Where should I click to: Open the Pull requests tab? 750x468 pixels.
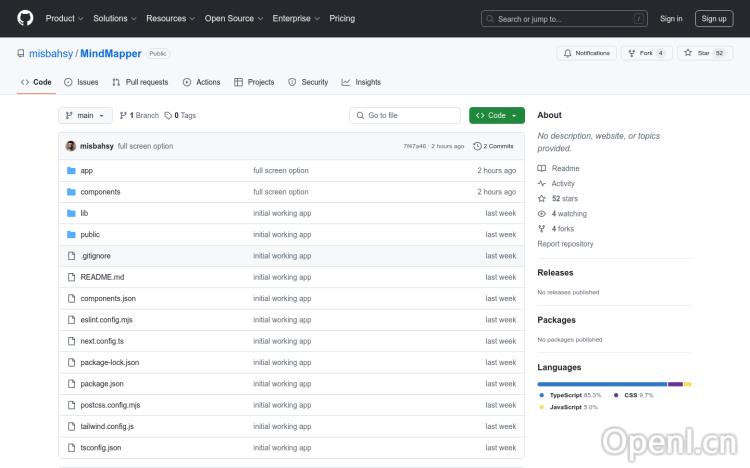click(x=140, y=82)
